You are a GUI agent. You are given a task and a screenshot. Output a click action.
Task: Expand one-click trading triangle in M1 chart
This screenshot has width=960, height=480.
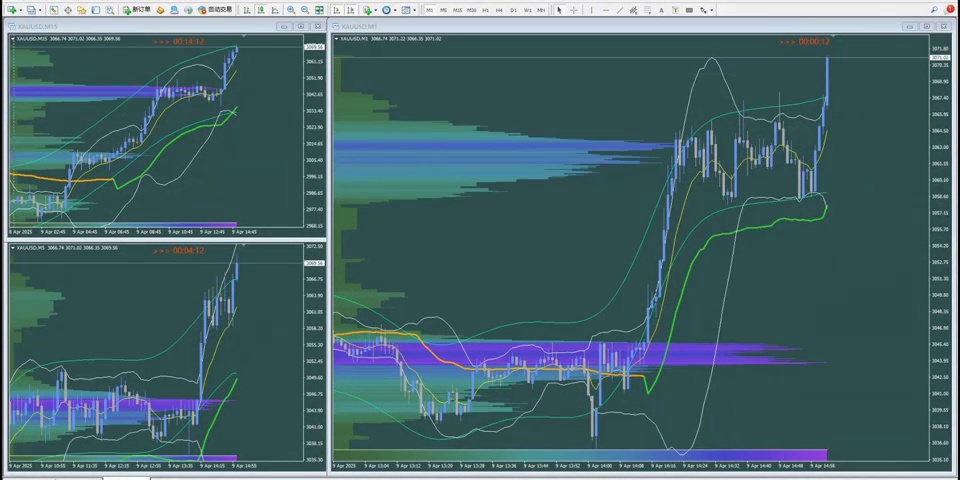pos(336,39)
